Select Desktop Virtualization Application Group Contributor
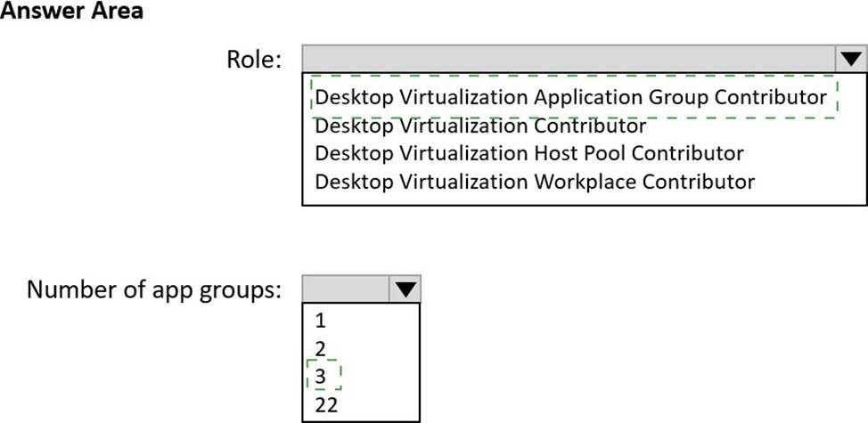 [570, 97]
